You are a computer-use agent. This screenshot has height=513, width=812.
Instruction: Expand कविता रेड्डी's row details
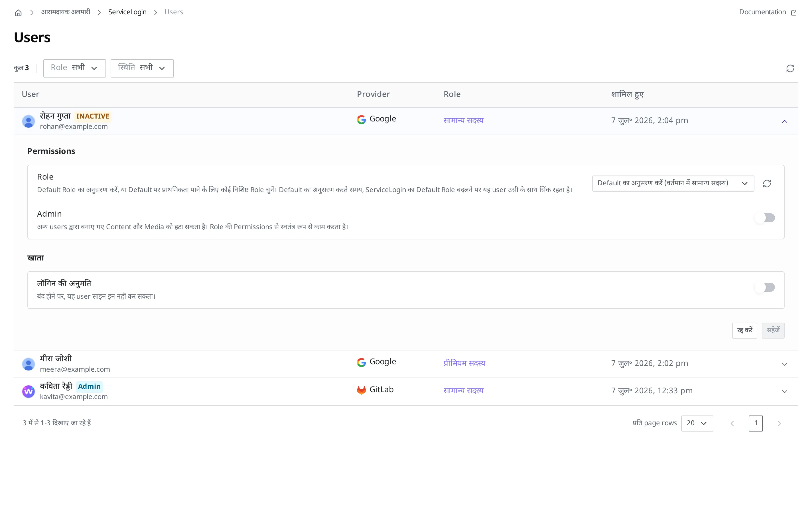(784, 391)
